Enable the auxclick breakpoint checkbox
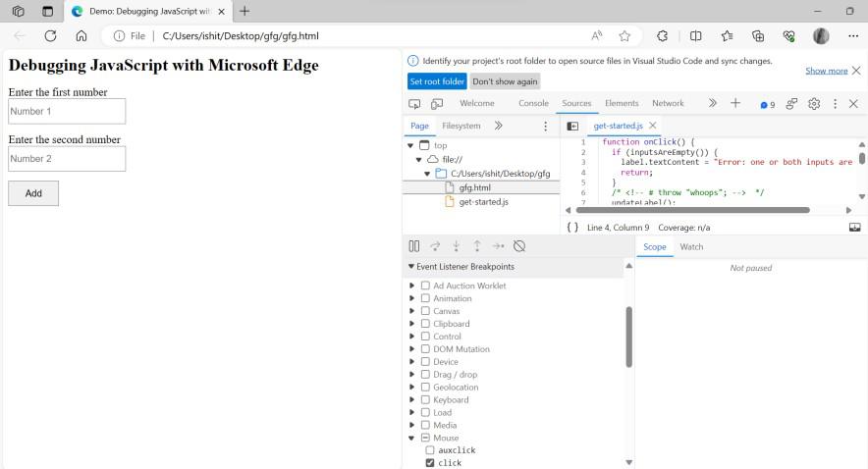868x469 pixels. tap(430, 450)
